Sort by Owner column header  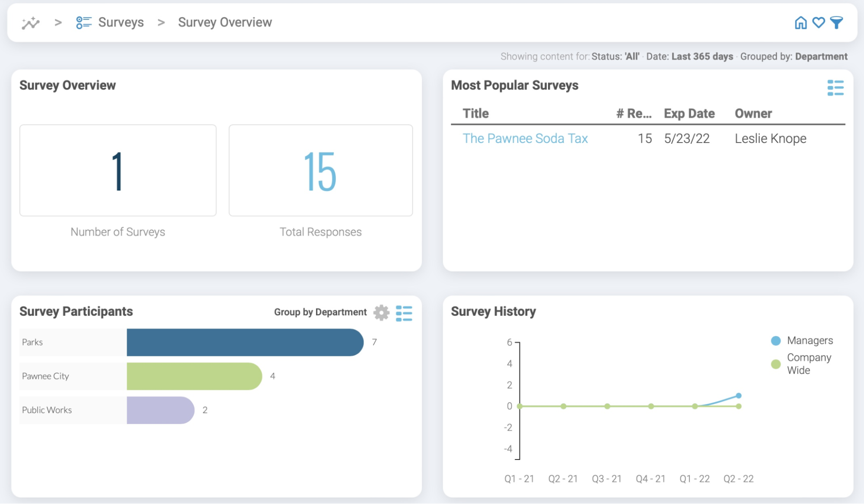click(x=753, y=114)
